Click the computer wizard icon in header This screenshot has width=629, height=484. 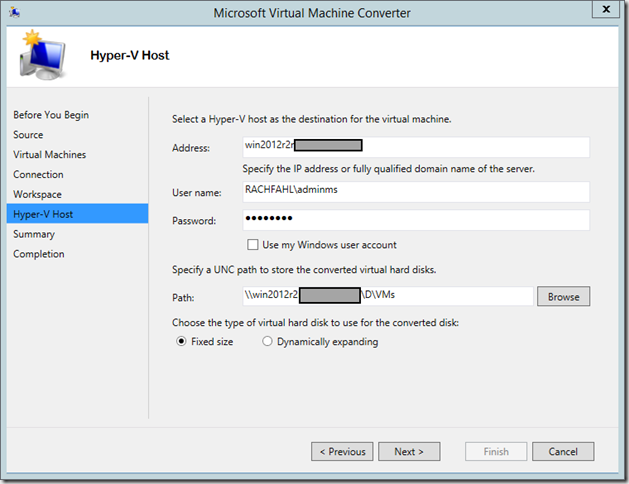(x=42, y=55)
